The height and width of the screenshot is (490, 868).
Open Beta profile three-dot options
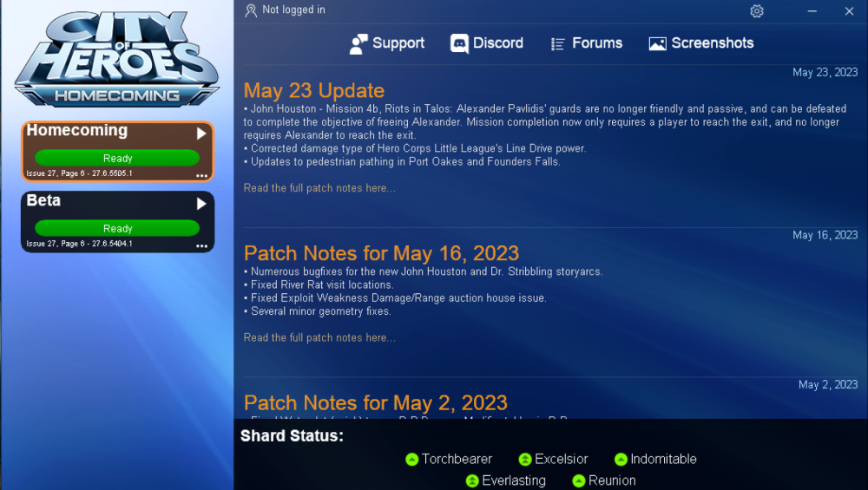click(201, 246)
